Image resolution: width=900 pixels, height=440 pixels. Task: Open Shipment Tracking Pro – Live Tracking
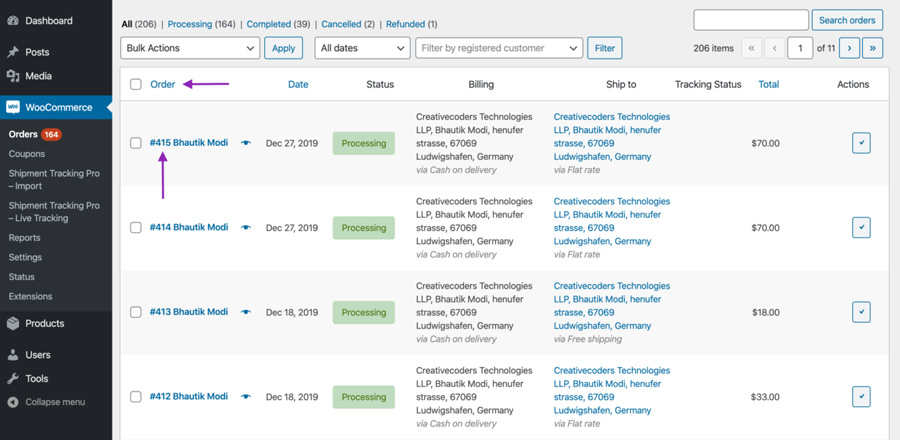coord(54,212)
